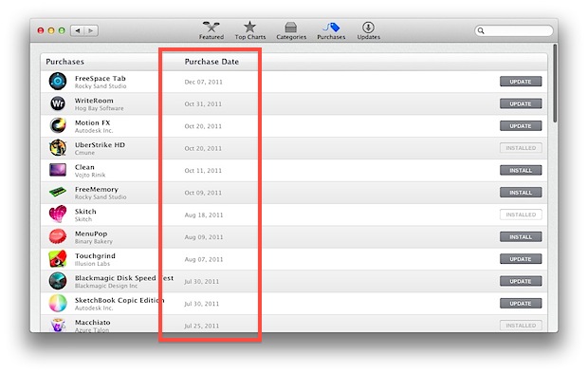Select the WriteRoom title text
The image size is (588, 374).
(x=94, y=101)
